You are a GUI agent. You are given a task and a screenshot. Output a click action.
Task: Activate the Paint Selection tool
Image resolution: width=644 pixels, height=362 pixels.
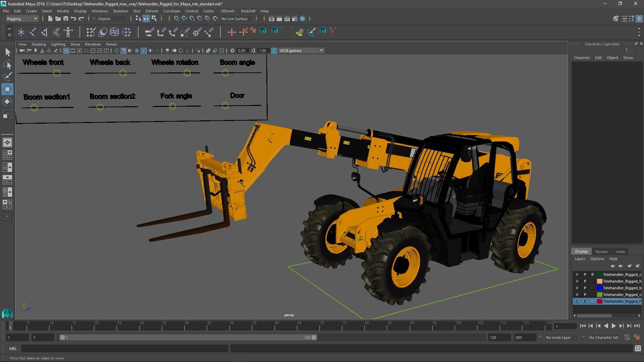pyautogui.click(x=7, y=77)
